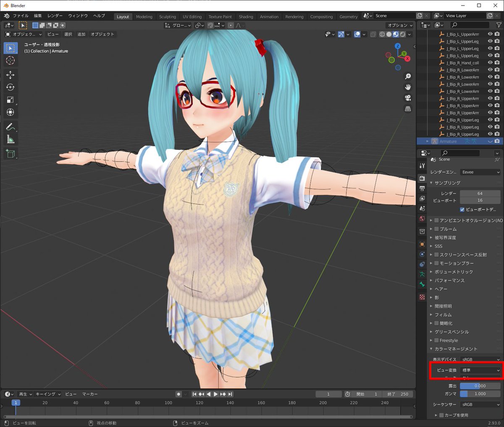
Task: Open object mode dropdown
Action: click(x=24, y=34)
